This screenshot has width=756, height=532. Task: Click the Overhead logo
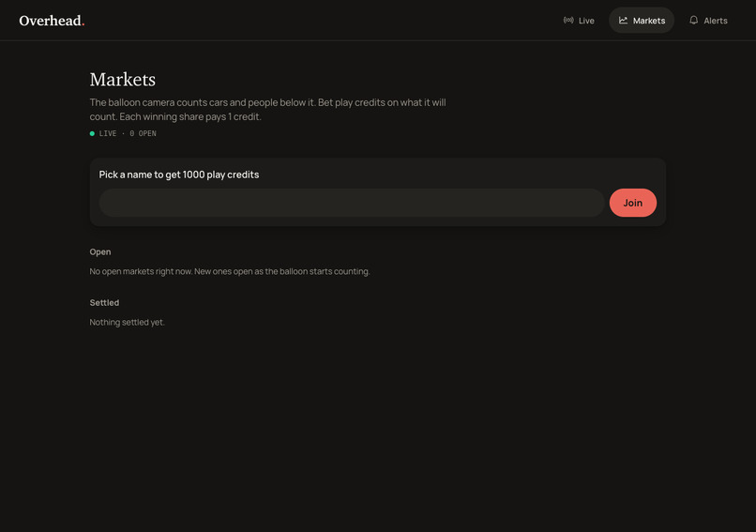coord(52,21)
